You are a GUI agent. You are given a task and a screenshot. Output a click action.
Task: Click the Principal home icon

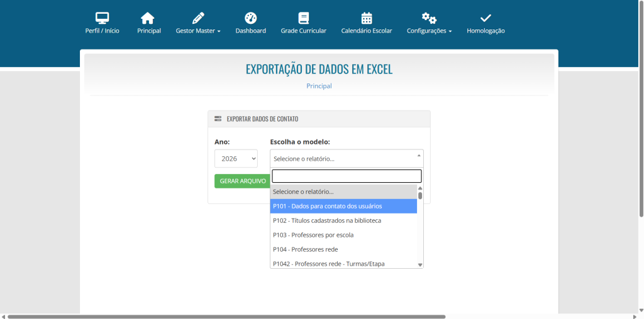click(148, 18)
